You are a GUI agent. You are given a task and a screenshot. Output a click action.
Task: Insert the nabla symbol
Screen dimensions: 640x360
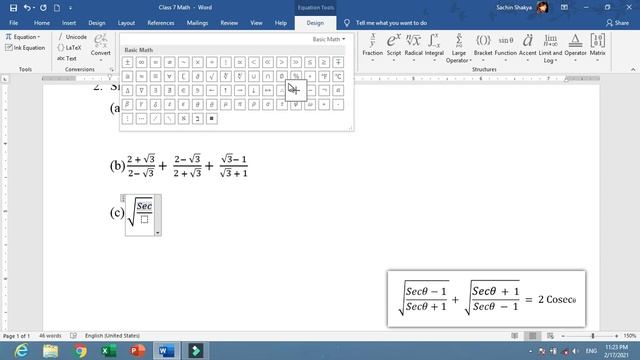pyautogui.click(x=141, y=90)
